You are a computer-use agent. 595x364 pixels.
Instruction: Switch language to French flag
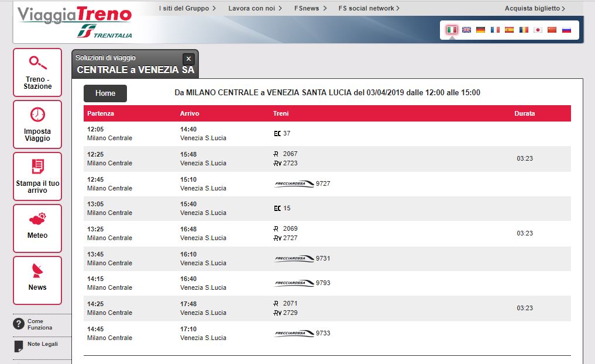(495, 30)
